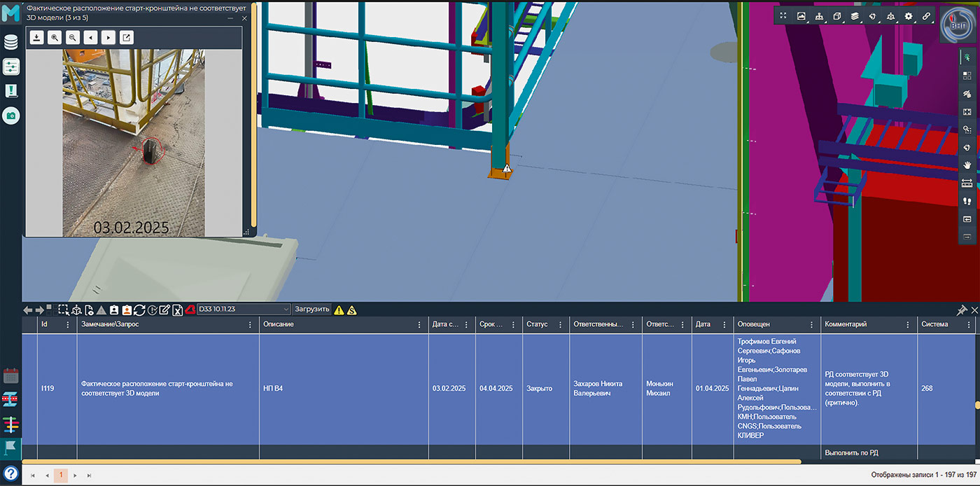The image size is (980, 486).
Task: Open the viewer settings gear
Action: coord(909,16)
